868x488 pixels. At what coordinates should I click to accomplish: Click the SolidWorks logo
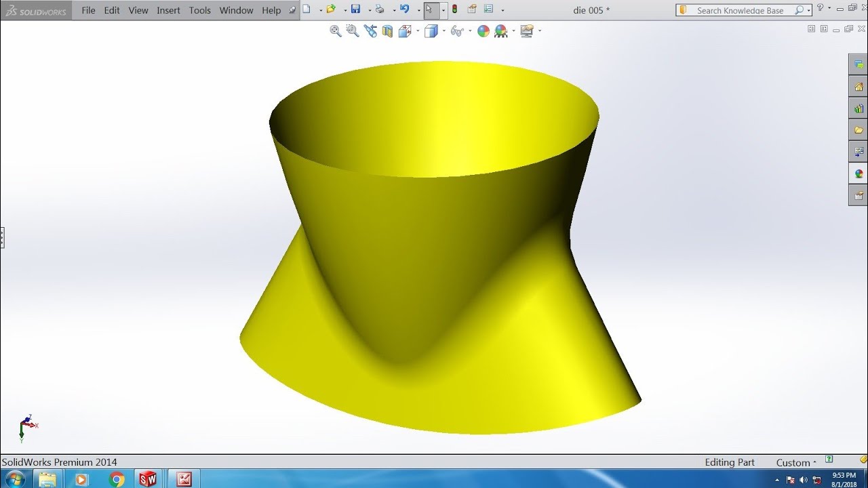point(37,10)
